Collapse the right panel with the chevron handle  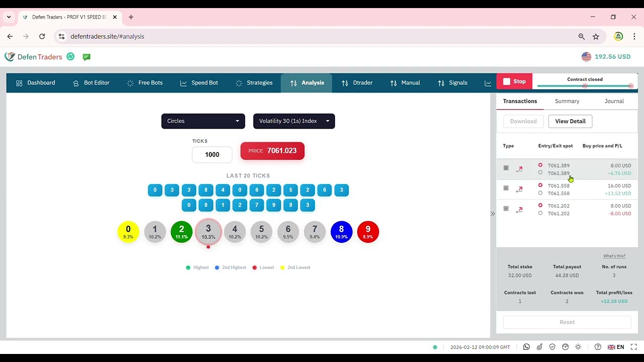pyautogui.click(x=493, y=214)
